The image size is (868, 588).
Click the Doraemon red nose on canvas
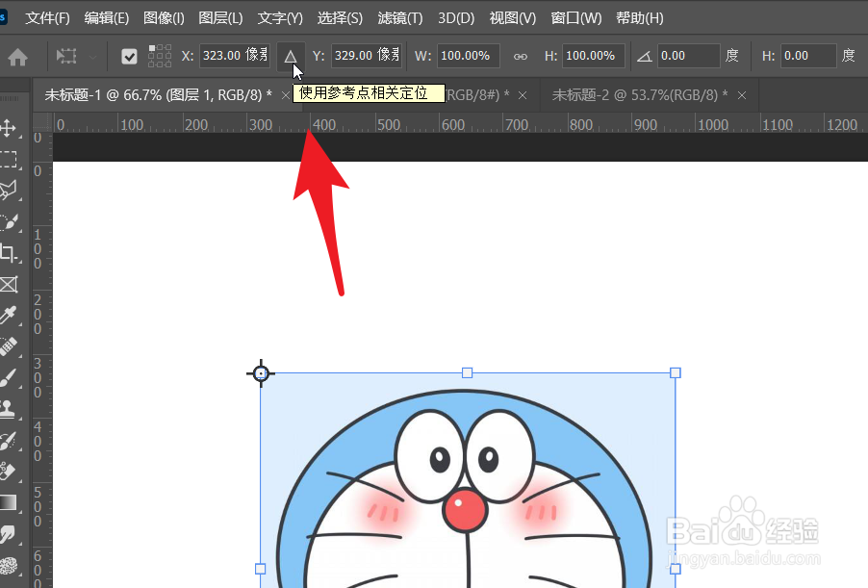465,510
